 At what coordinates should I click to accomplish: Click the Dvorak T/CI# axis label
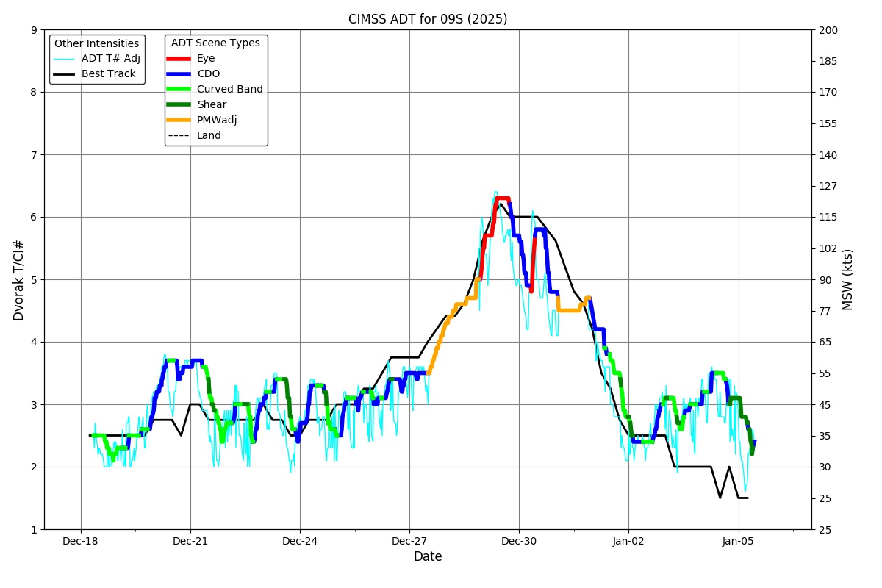point(19,280)
